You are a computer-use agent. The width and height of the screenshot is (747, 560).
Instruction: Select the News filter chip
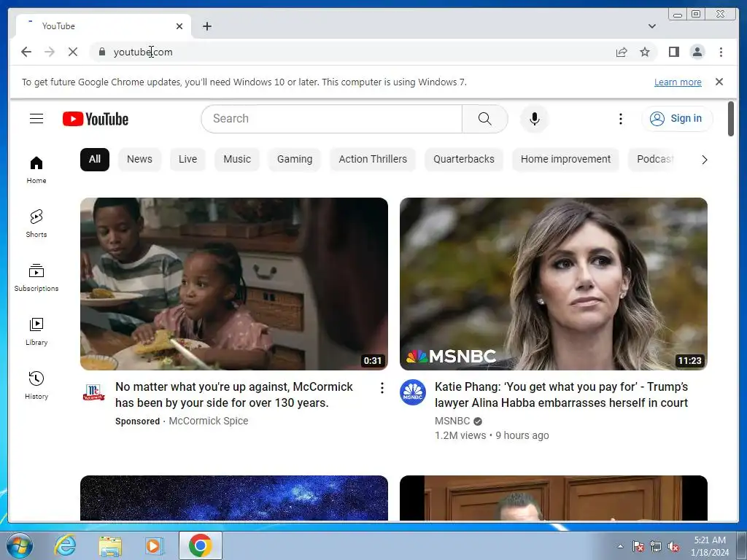point(139,160)
